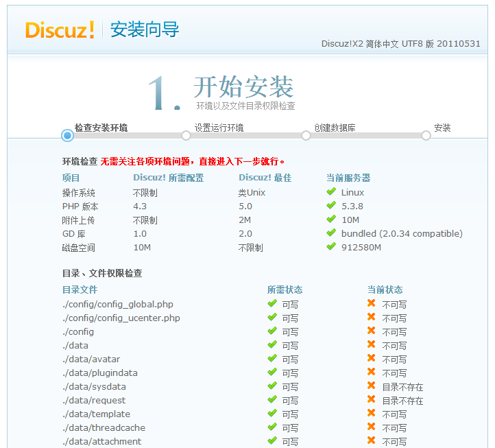Image resolution: width=495 pixels, height=448 pixels.
Task: Click the 检查安装环境 step label
Action: pyautogui.click(x=101, y=128)
